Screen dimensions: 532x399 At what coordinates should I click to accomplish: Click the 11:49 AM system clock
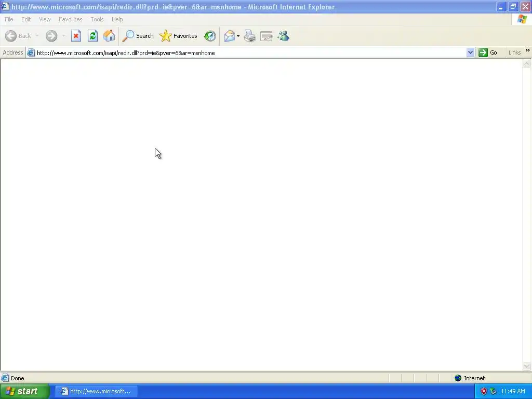click(x=513, y=391)
